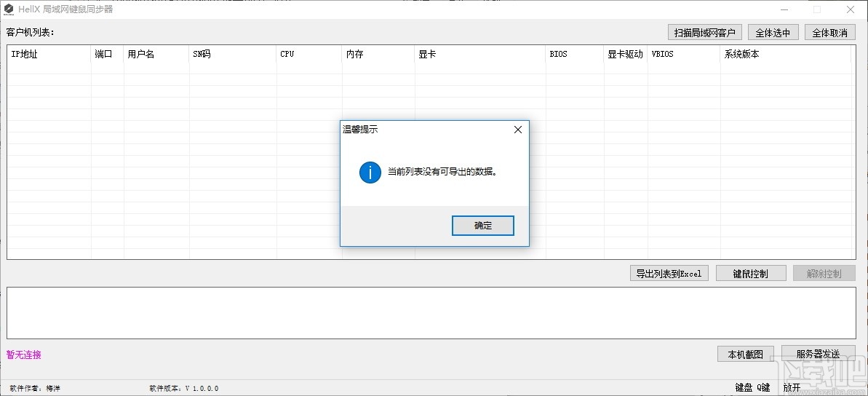This screenshot has height=396, width=868.
Task: Maximize the HellX window
Action: 817,9
